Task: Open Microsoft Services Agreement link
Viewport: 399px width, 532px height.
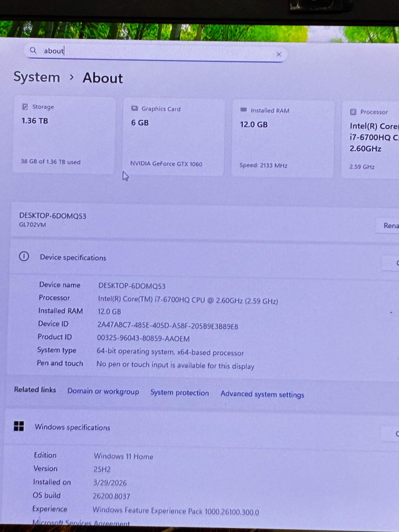Action: click(x=81, y=523)
